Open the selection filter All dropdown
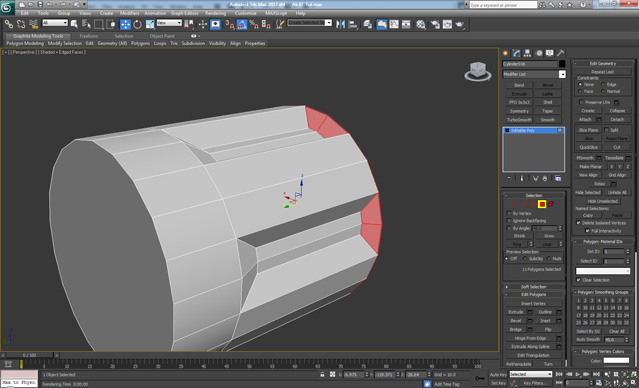 pyautogui.click(x=55, y=23)
